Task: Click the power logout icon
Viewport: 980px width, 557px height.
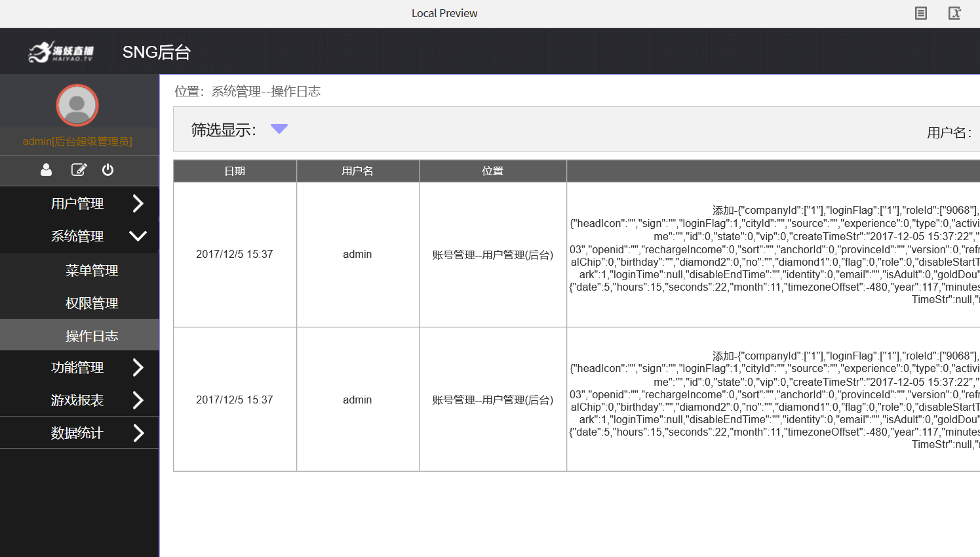Action: [108, 170]
